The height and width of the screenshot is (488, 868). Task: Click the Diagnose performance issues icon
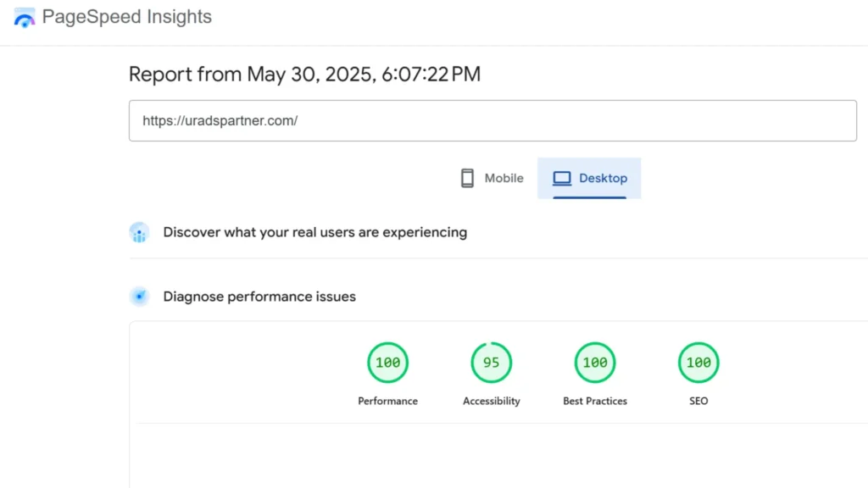pos(140,297)
